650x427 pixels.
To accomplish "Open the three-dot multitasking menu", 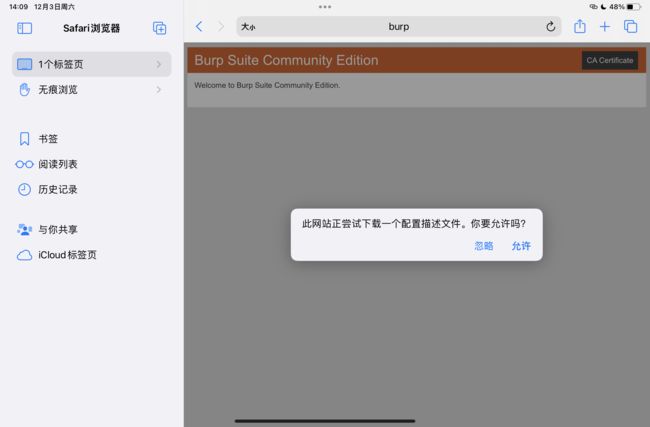I will (325, 7).
